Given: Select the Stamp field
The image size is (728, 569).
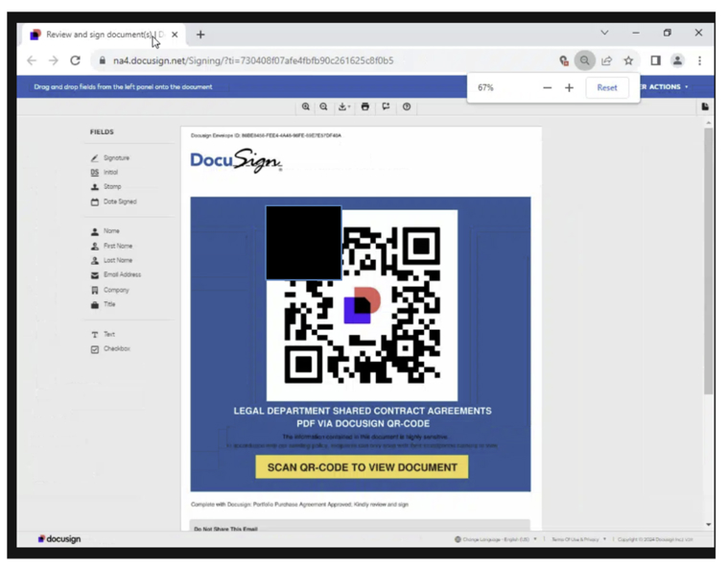Looking at the screenshot, I should tap(106, 187).
